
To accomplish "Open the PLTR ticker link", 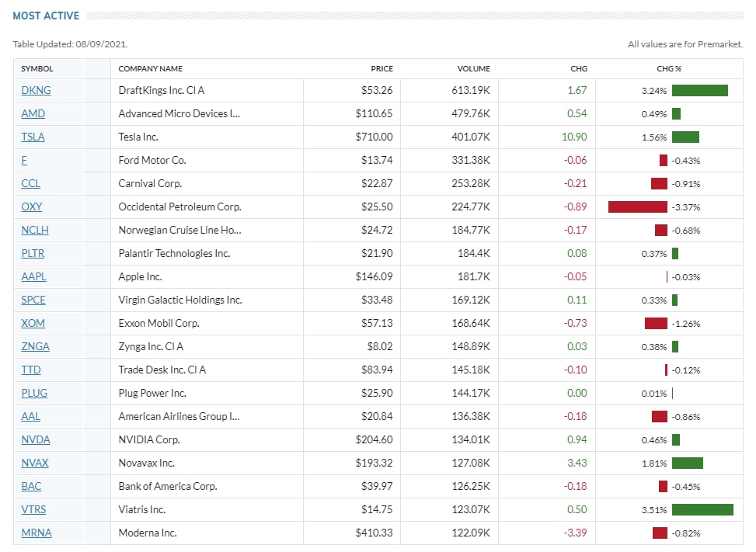I will [33, 253].
